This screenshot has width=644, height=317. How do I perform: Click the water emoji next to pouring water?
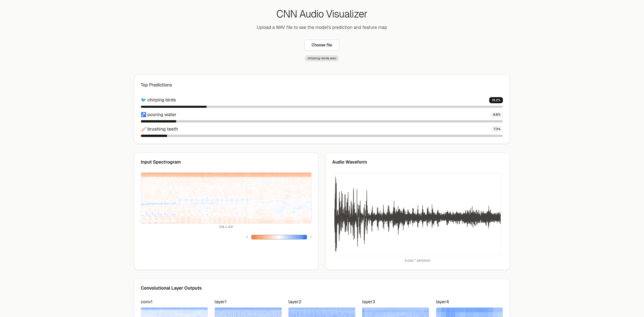click(x=143, y=114)
